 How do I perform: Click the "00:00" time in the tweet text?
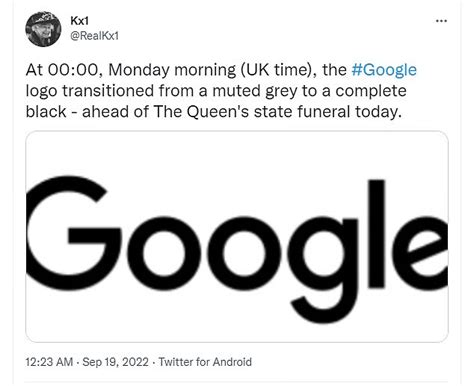[74, 70]
